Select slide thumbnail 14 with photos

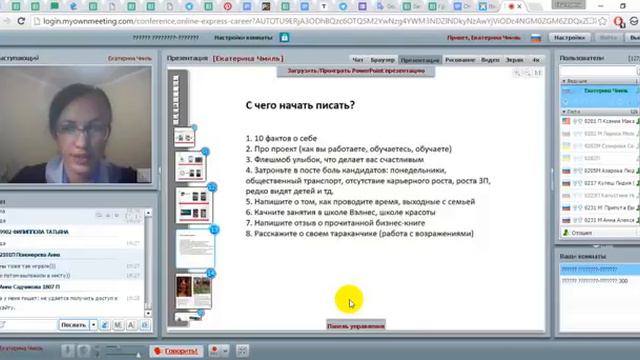pos(194,291)
